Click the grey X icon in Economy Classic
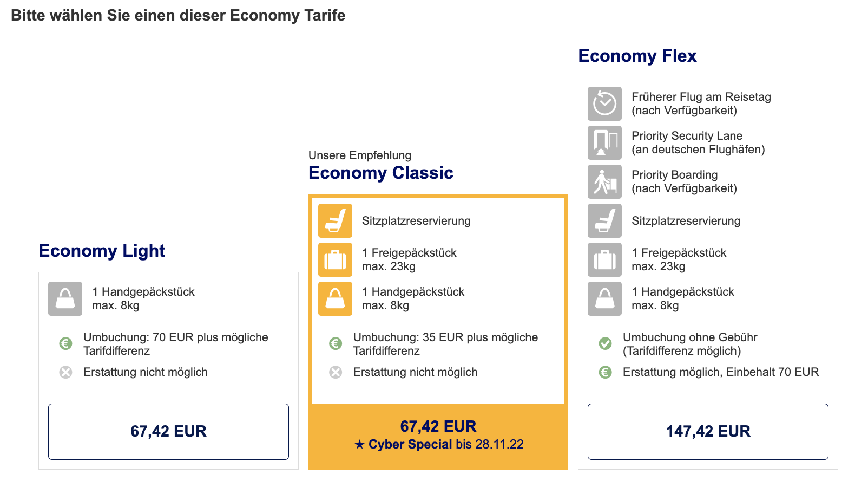 336,372
